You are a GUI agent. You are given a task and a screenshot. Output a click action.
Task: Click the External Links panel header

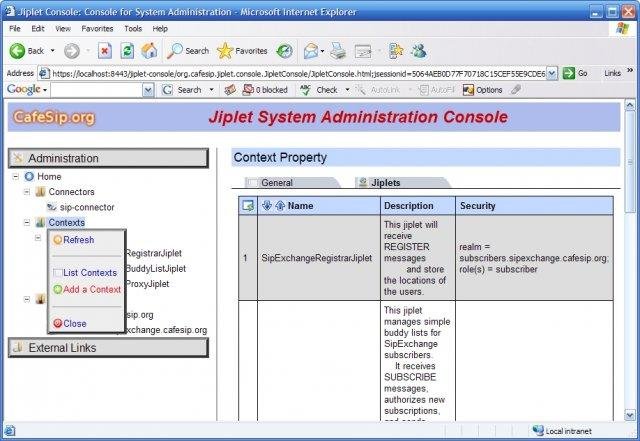[x=108, y=347]
